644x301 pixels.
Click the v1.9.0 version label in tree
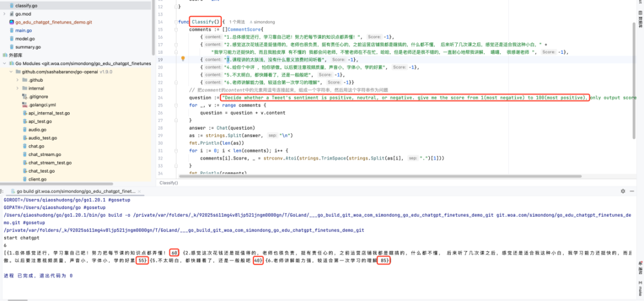click(x=106, y=72)
